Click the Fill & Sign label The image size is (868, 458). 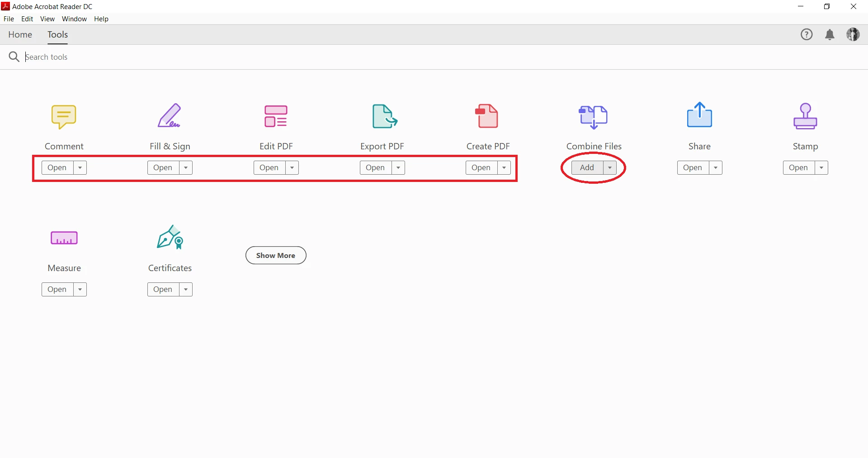(x=170, y=146)
